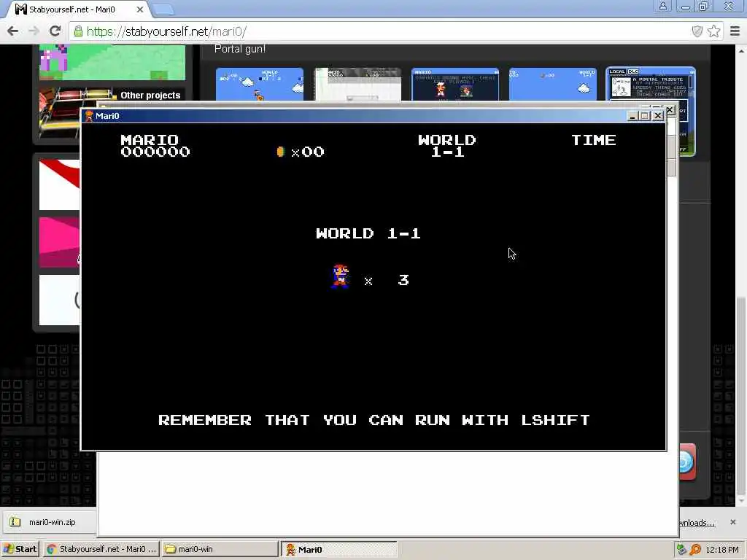Bookmark page with the star icon

[x=713, y=31]
